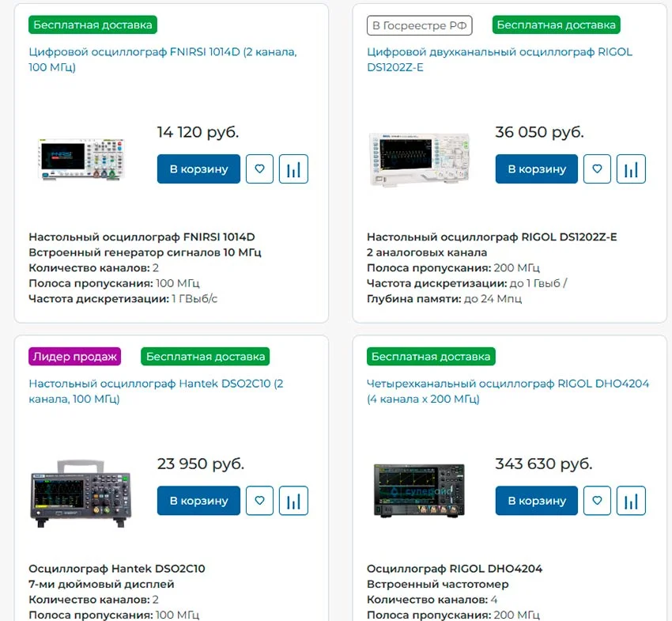This screenshot has width=672, height=621.
Task: Add RIGOL DHO4204 to favorites heart icon
Action: point(597,501)
